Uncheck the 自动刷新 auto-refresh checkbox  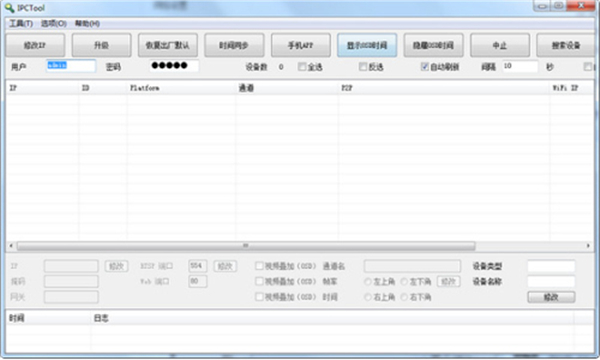[424, 67]
